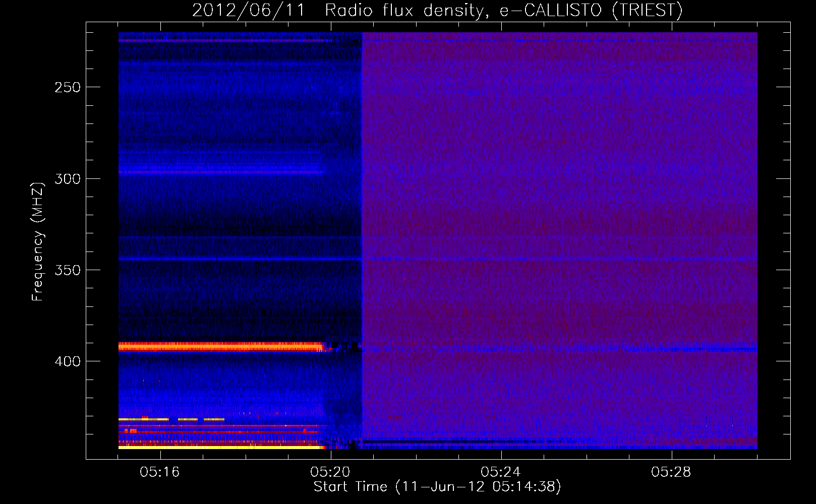
Task: Click the yellow band at the spectrogram's bottom edge
Action: pos(221,447)
